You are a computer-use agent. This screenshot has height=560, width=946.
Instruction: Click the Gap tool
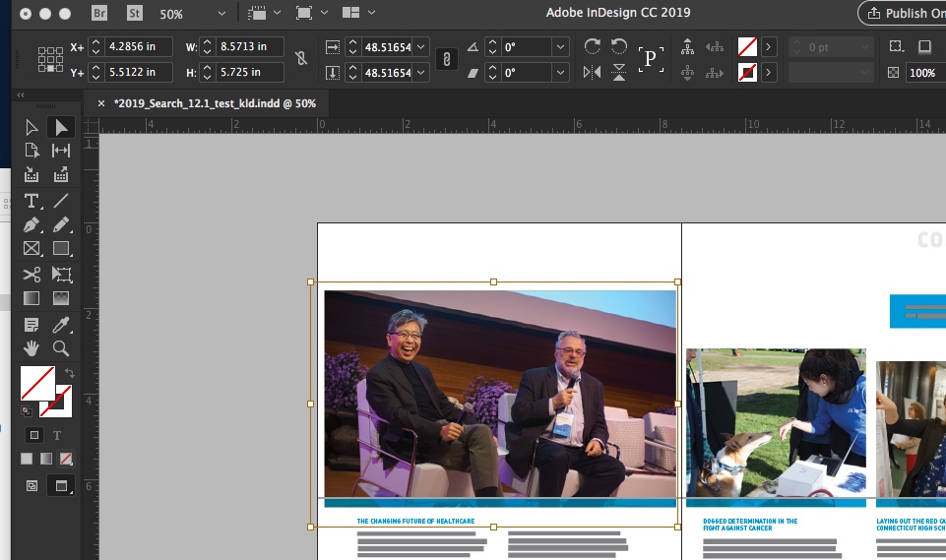click(61, 151)
